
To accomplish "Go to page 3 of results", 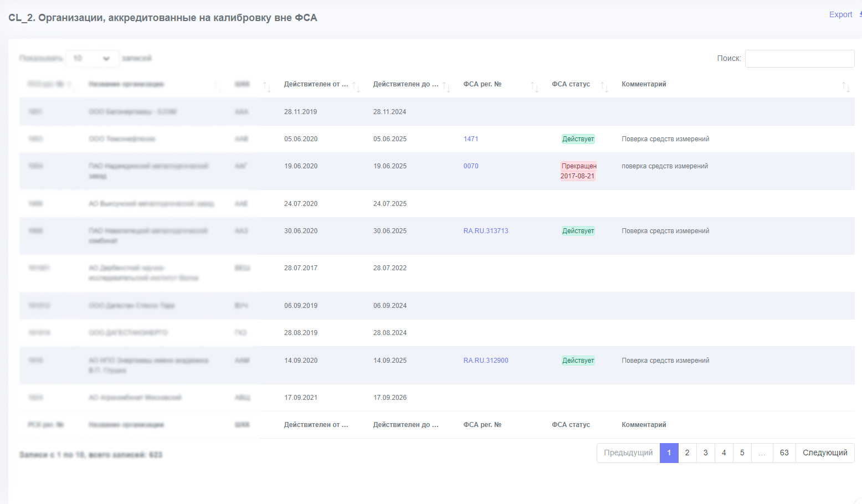I will pyautogui.click(x=706, y=453).
